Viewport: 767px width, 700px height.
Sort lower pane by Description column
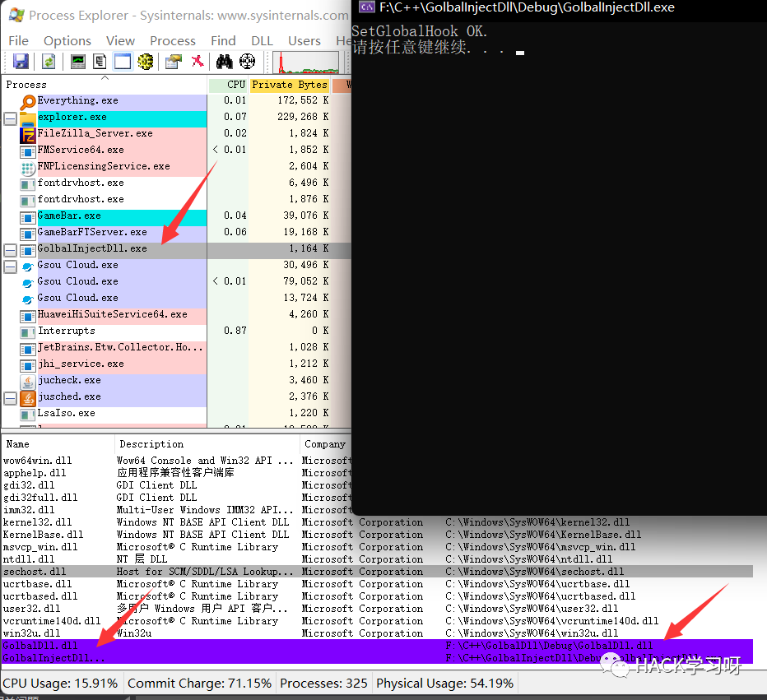click(207, 444)
